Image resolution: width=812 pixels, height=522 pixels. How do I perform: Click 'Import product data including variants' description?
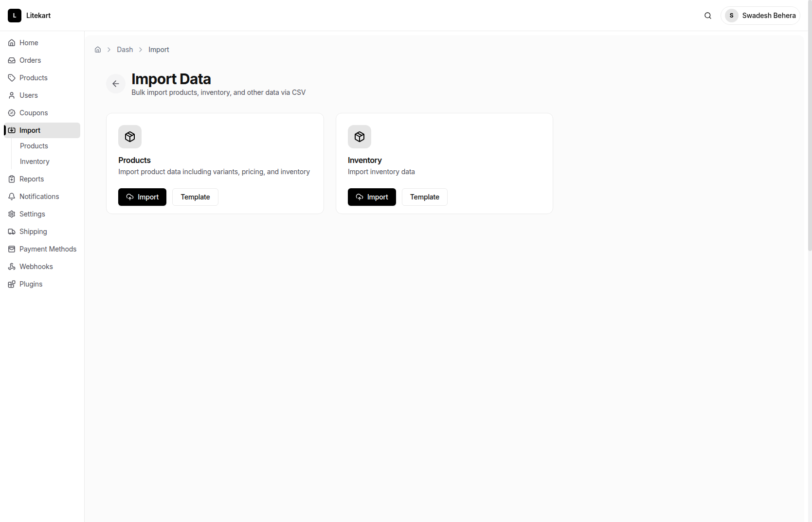(214, 172)
